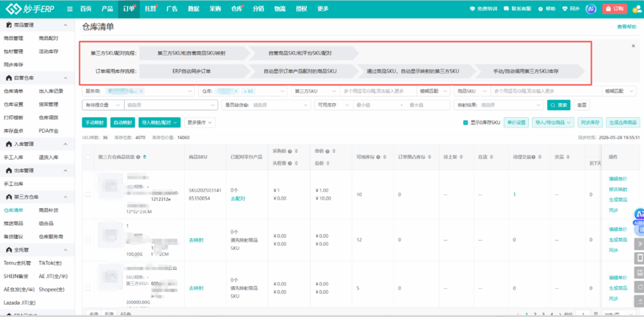The height and width of the screenshot is (317, 644).
Task: Sort the 次品 column
Action: pos(569,157)
